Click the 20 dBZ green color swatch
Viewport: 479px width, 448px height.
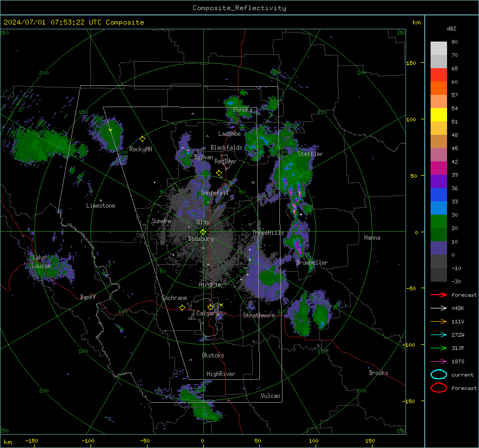click(439, 222)
